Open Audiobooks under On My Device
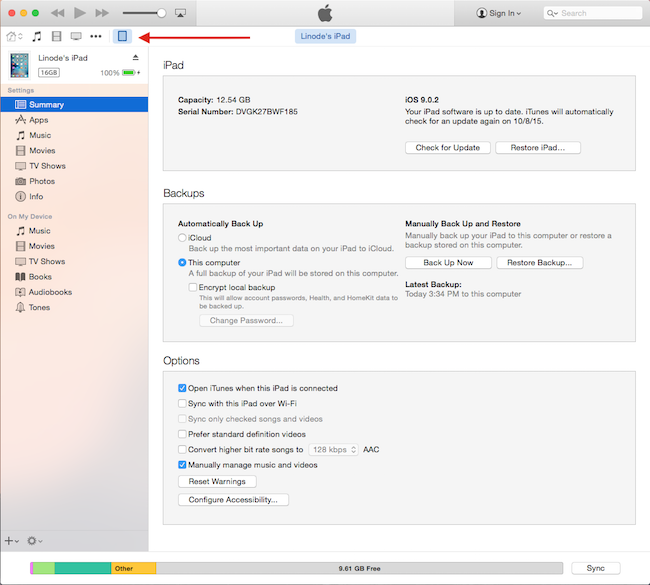Image resolution: width=650 pixels, height=585 pixels. point(49,292)
